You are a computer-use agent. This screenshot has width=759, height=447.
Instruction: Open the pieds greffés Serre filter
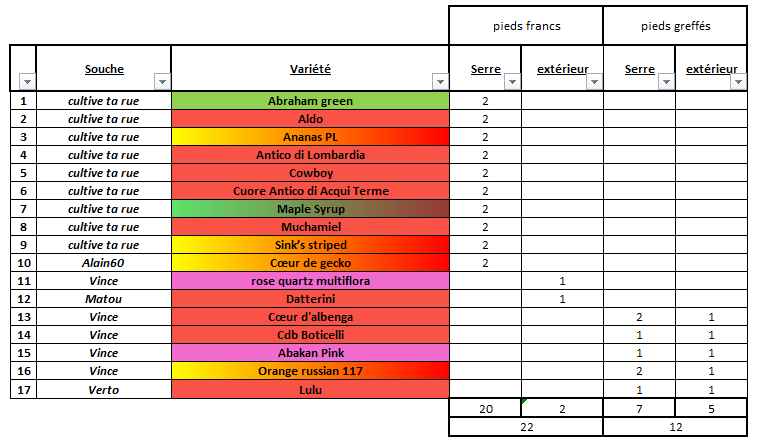pyautogui.click(x=666, y=82)
